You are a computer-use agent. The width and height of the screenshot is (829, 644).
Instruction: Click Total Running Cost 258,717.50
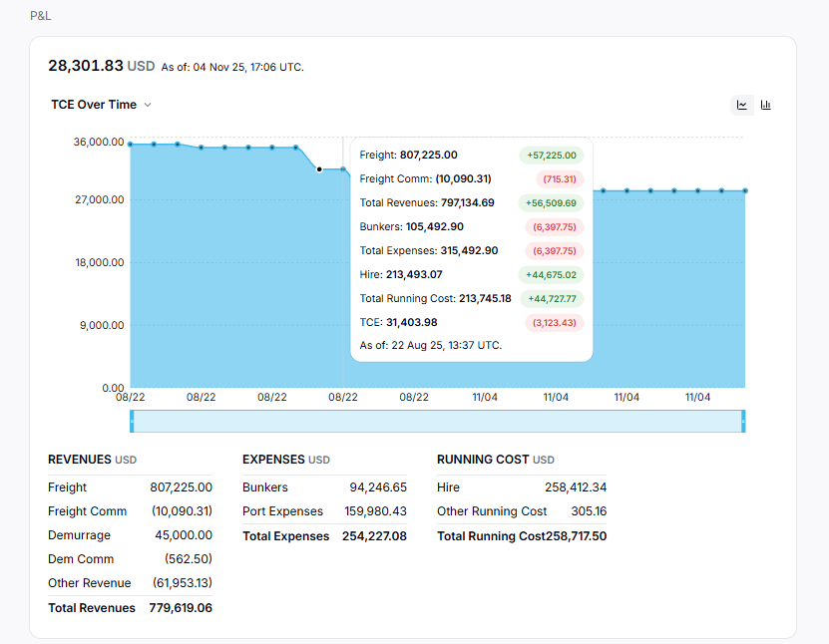[x=522, y=536]
